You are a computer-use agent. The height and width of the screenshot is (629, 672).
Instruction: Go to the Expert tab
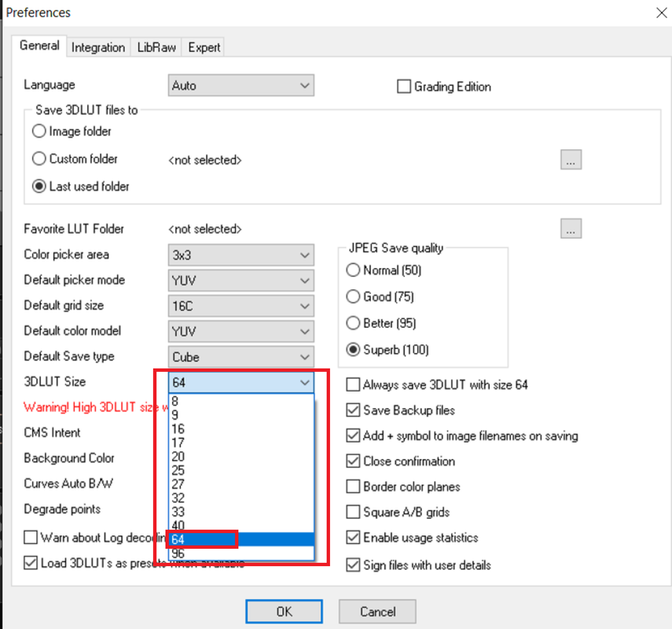pos(204,47)
